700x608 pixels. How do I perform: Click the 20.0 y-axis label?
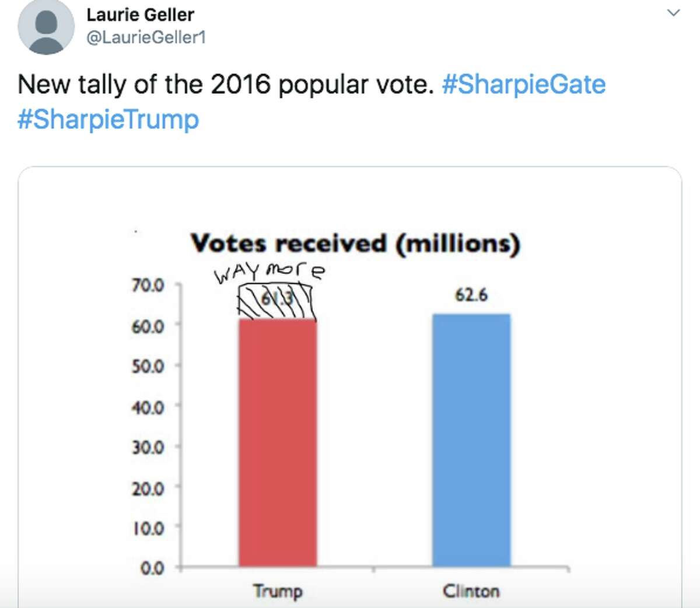[x=148, y=488]
